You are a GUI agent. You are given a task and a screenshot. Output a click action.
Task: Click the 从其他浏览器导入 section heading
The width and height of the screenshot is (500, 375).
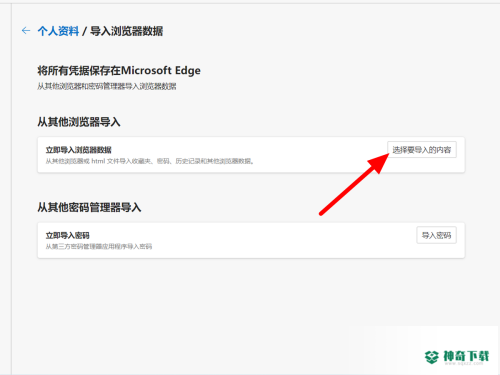tap(79, 122)
